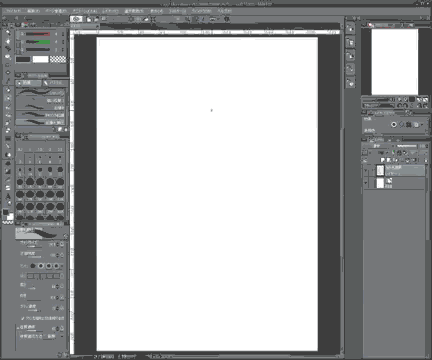Click the navigator canvas thumbnail
Image resolution: width=432 pixels, height=360 pixels.
click(x=395, y=62)
